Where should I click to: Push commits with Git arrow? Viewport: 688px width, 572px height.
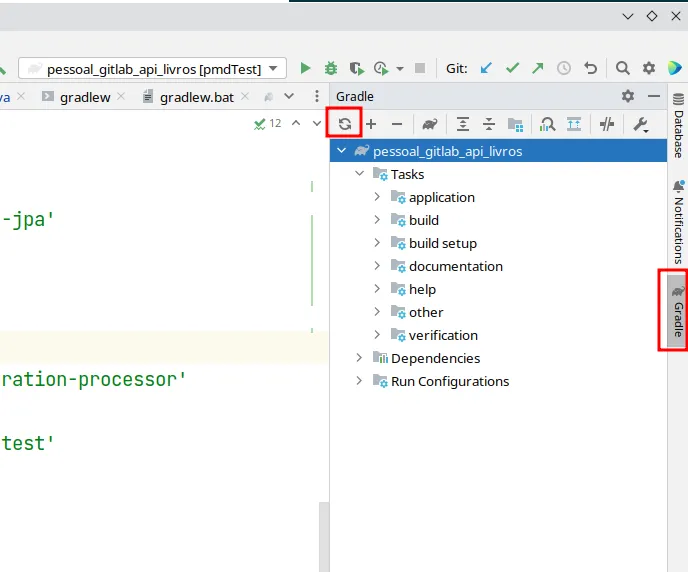[538, 68]
